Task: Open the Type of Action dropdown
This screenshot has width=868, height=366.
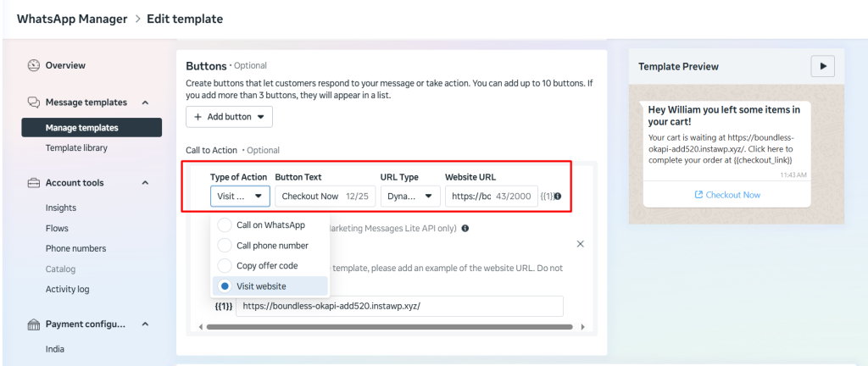Action: point(240,197)
